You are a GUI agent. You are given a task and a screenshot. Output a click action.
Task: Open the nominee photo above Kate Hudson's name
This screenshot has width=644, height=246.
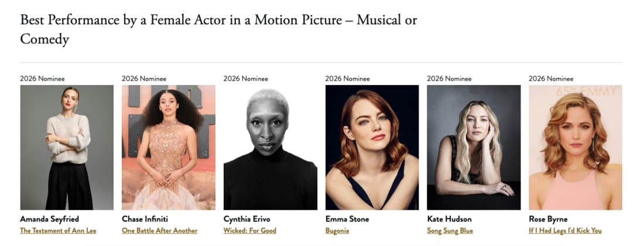[x=474, y=147]
